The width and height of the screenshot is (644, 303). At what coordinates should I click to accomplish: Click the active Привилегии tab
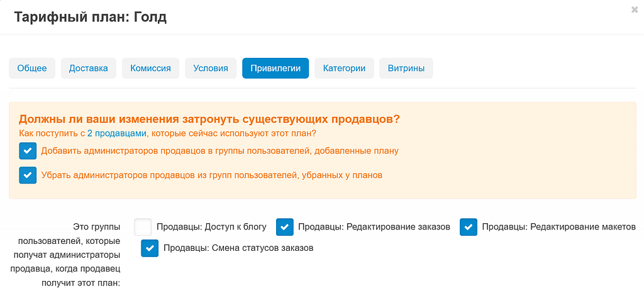[x=275, y=68]
